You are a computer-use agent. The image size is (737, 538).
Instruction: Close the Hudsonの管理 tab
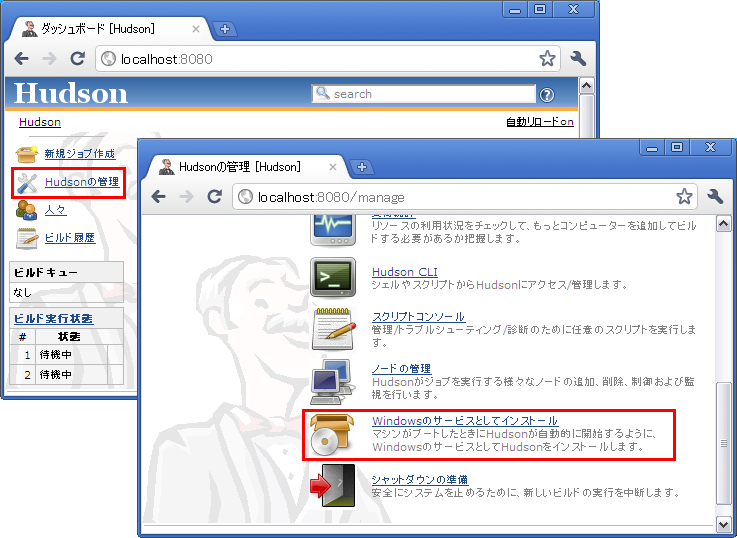[333, 167]
